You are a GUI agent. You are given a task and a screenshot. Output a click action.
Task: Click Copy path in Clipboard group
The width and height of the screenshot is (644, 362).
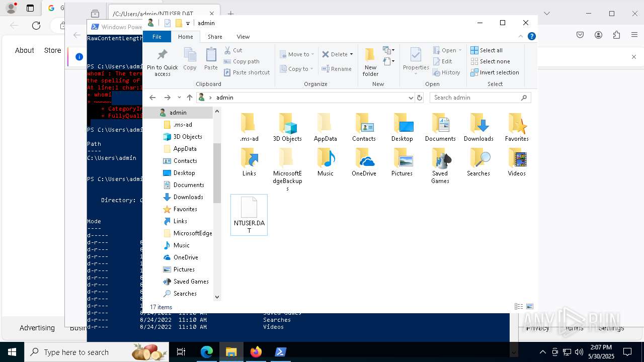[x=242, y=61]
